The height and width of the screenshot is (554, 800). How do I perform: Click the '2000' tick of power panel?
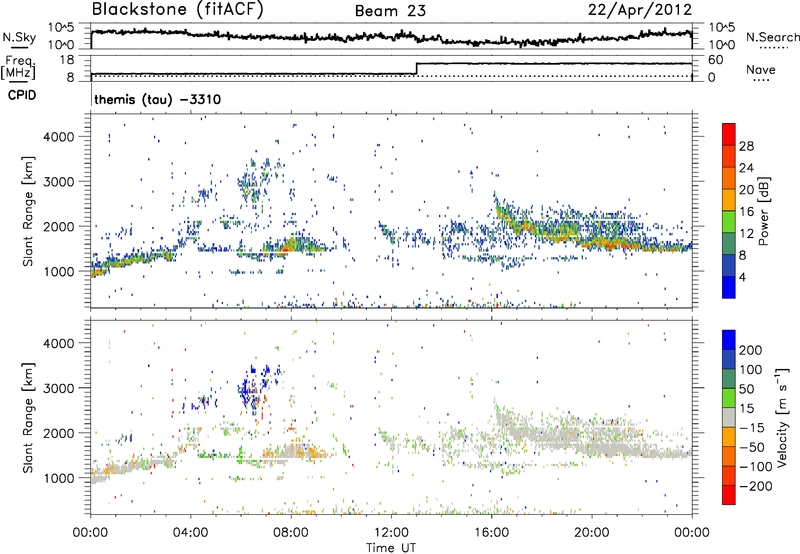click(58, 226)
